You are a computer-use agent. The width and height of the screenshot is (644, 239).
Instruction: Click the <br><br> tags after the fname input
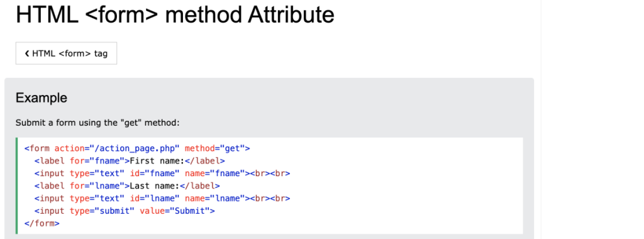click(x=270, y=174)
